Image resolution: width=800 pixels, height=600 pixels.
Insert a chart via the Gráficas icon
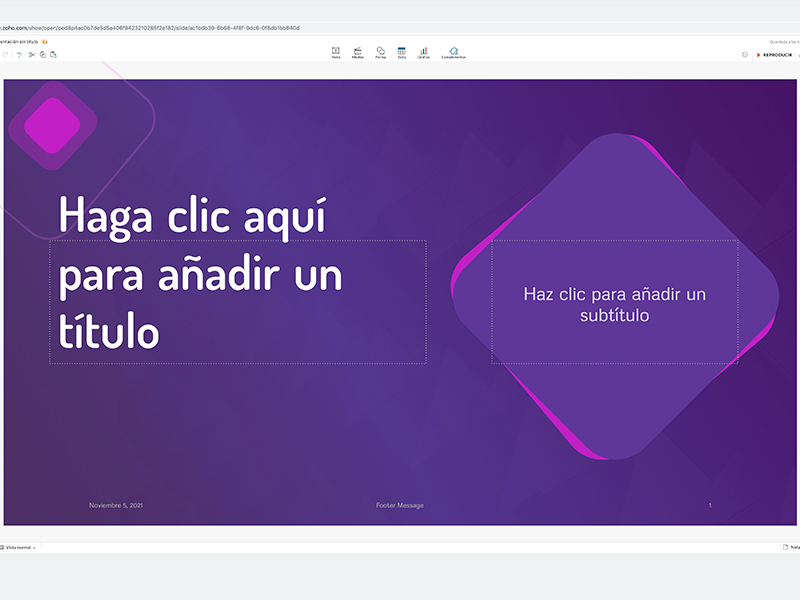click(423, 52)
